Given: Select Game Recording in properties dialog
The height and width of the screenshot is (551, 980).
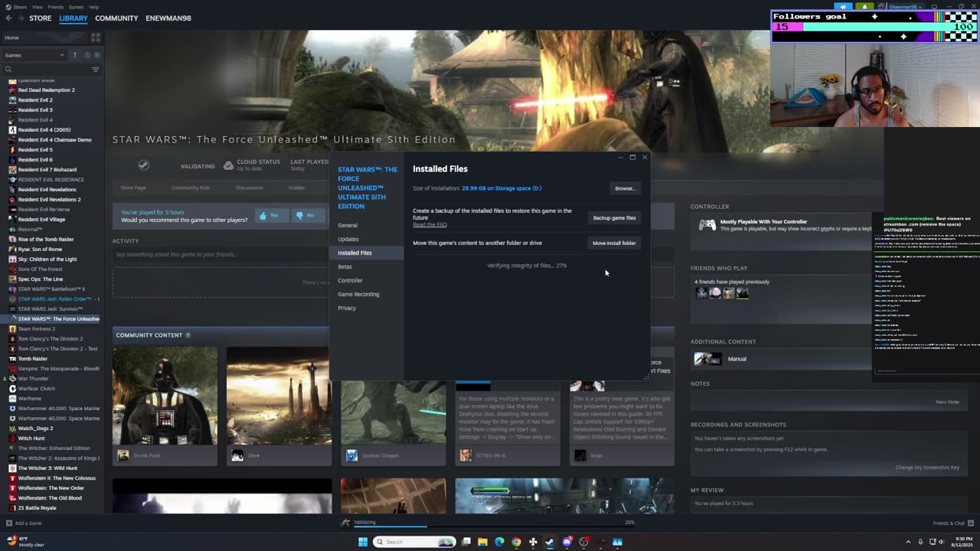Looking at the screenshot, I should 358,294.
